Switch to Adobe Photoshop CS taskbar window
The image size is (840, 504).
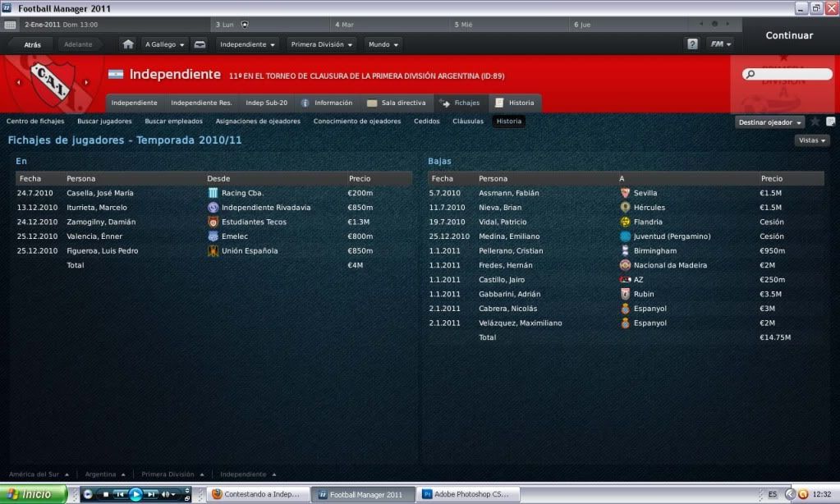click(470, 494)
